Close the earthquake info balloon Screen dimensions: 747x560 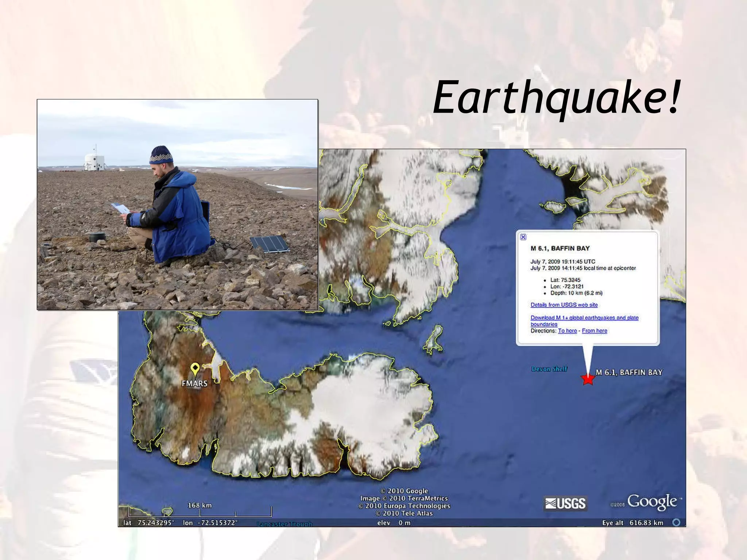(523, 237)
